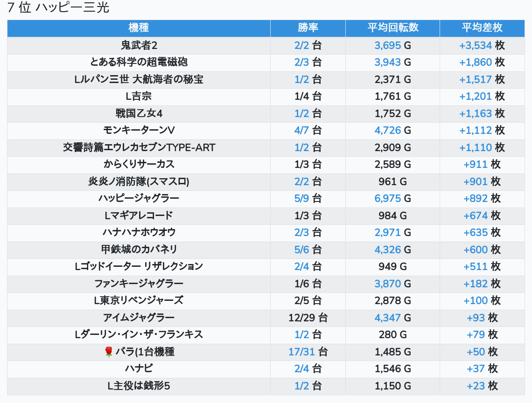Select the ハッピージャグラー entry

point(139,198)
